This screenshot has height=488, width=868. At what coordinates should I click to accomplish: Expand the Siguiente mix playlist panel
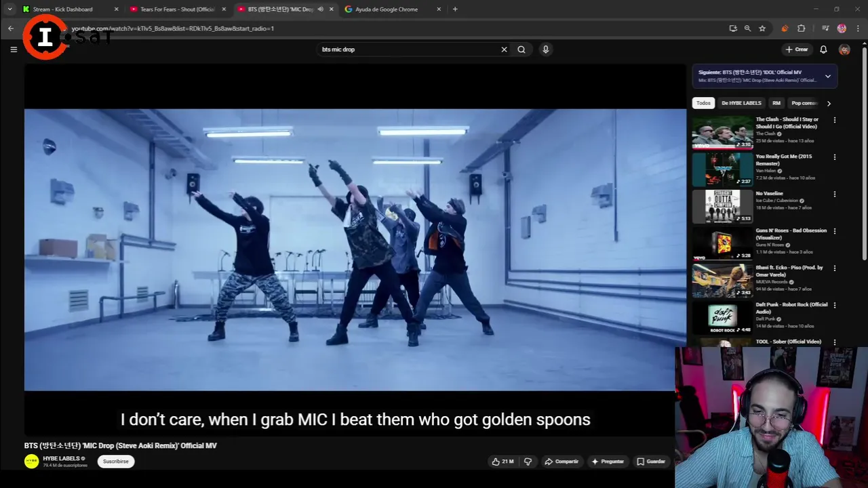coord(828,76)
